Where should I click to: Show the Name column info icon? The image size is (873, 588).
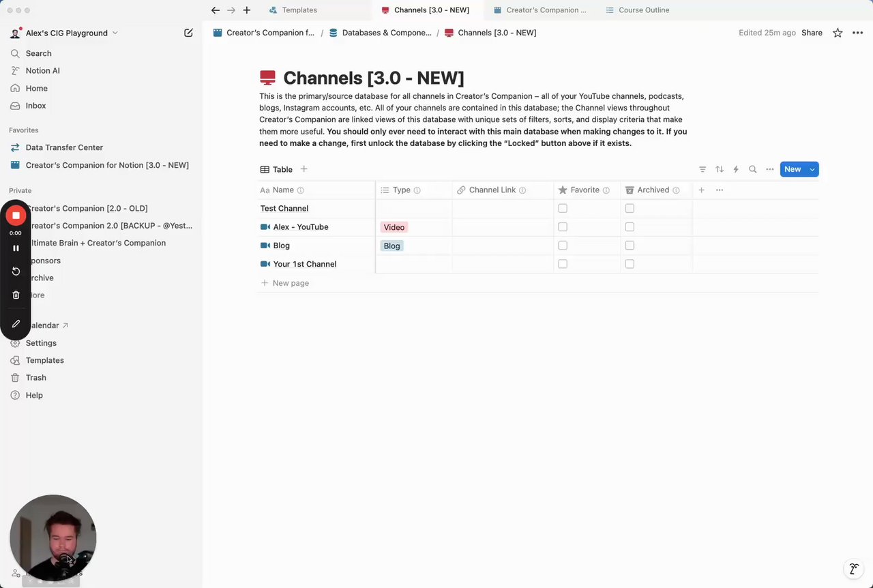[301, 190]
